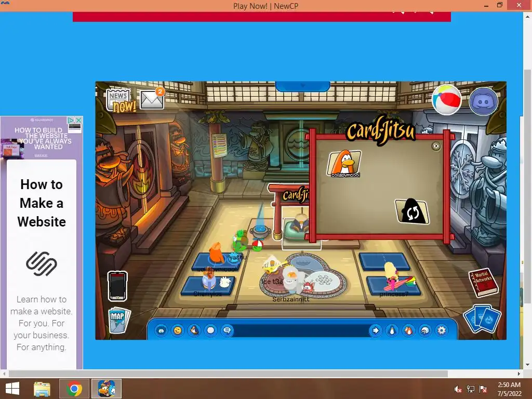Go to my igloo icon
The width and height of the screenshot is (532, 399).
(425, 330)
